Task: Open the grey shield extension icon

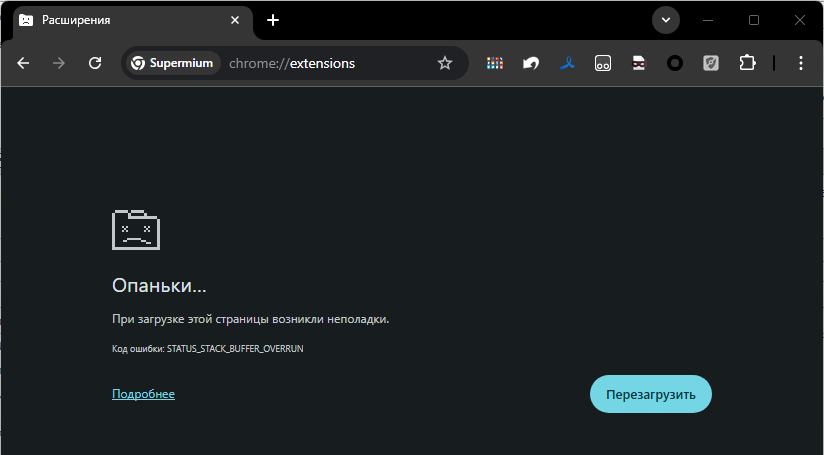Action: (711, 64)
